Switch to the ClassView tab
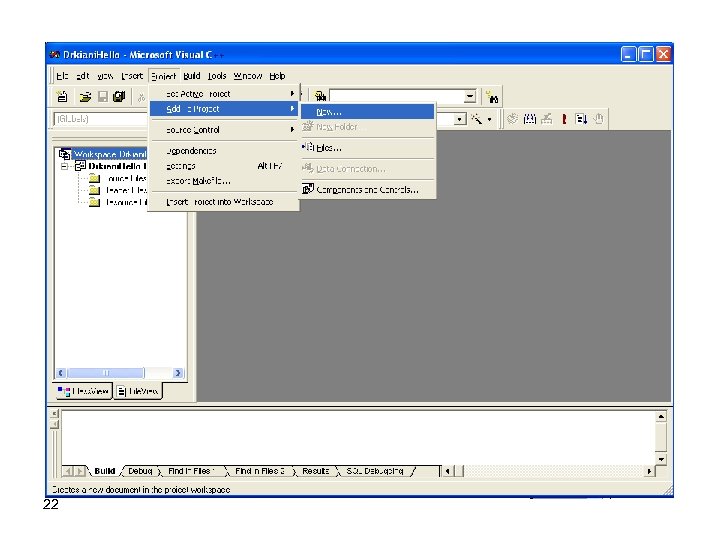 tap(84, 391)
